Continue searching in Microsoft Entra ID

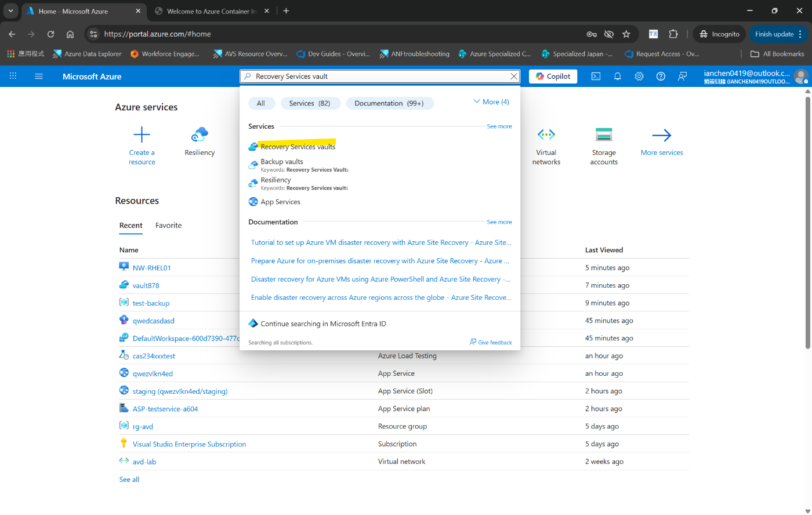(x=323, y=324)
